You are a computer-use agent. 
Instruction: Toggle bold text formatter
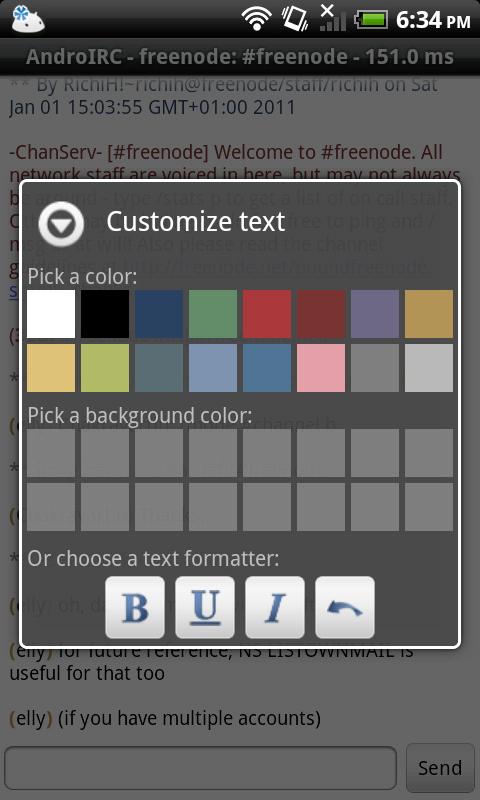[x=135, y=607]
